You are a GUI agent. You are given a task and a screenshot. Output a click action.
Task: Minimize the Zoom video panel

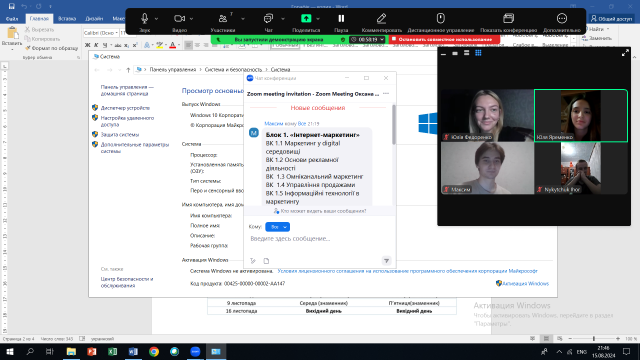point(444,53)
